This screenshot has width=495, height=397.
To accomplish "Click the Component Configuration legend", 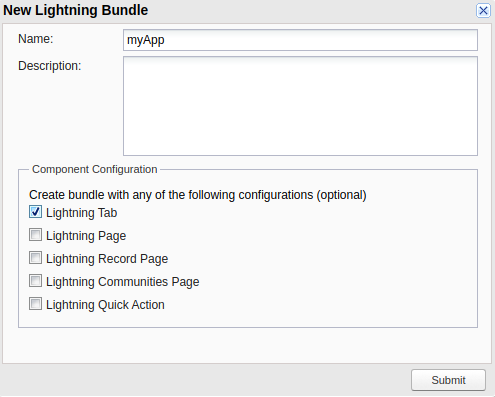I will click(95, 169).
